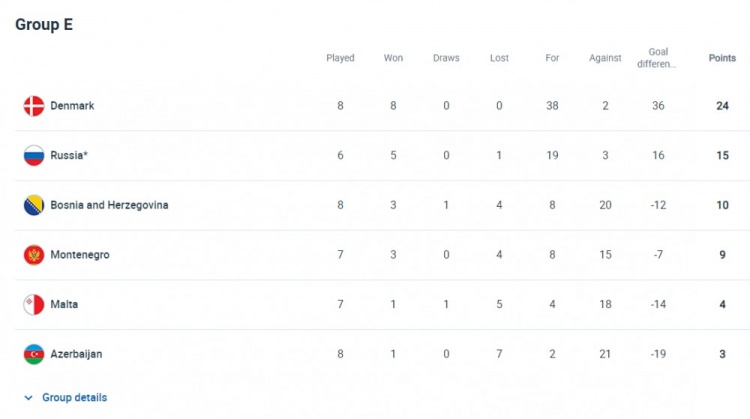This screenshot has width=750, height=419.
Task: Open Bosnia and Herzegovina team page
Action: [x=109, y=205]
